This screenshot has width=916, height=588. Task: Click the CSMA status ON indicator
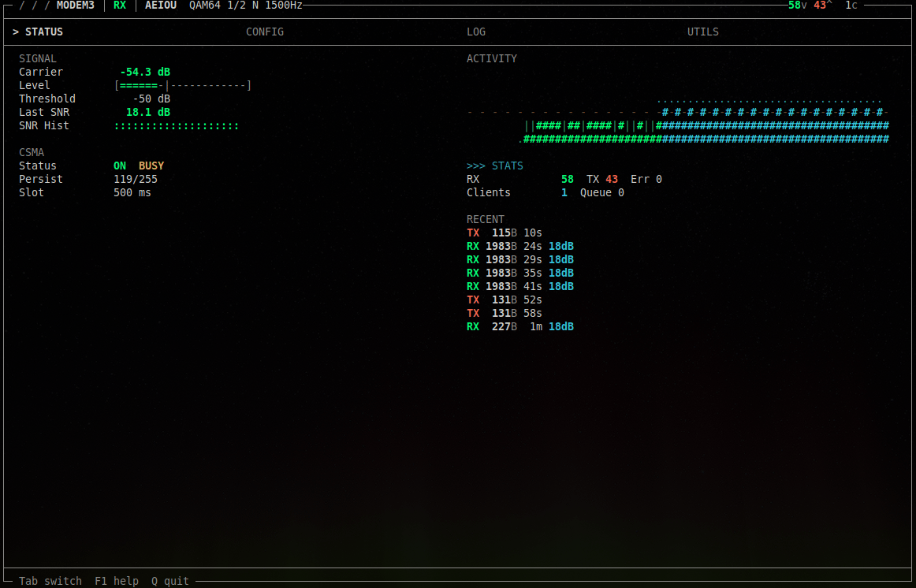[x=120, y=166]
